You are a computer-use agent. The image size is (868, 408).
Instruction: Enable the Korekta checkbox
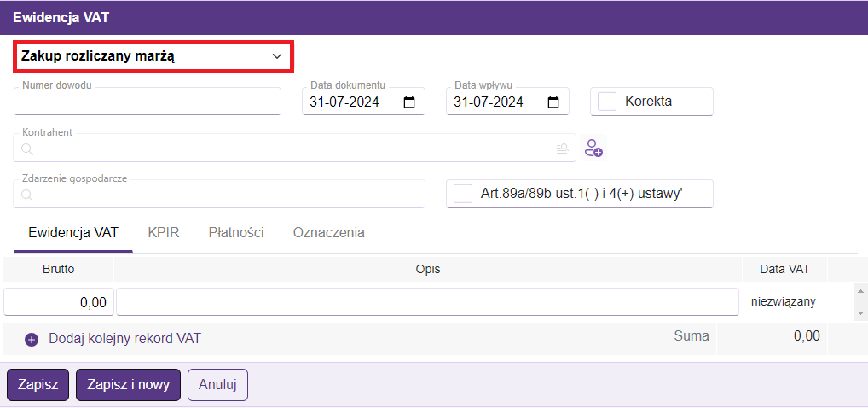pyautogui.click(x=607, y=102)
